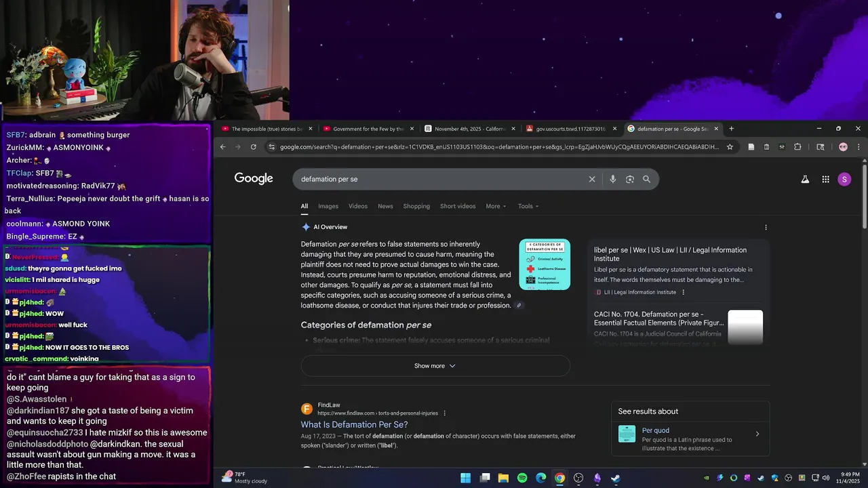Click the page vertical scrollbar
This screenshot has height=488, width=868.
(865, 197)
